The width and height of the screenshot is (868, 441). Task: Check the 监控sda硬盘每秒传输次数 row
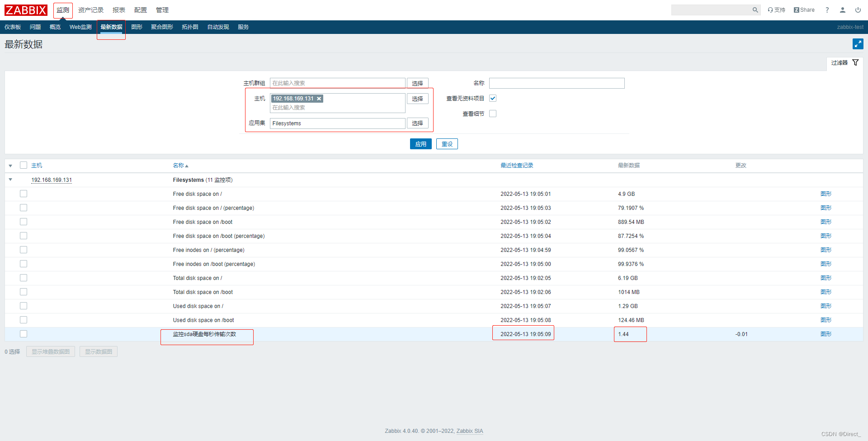(24, 334)
